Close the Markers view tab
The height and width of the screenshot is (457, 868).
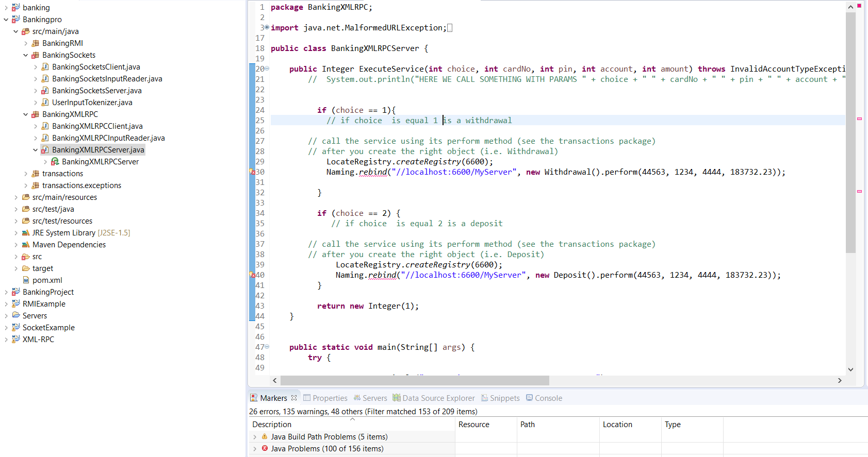294,398
